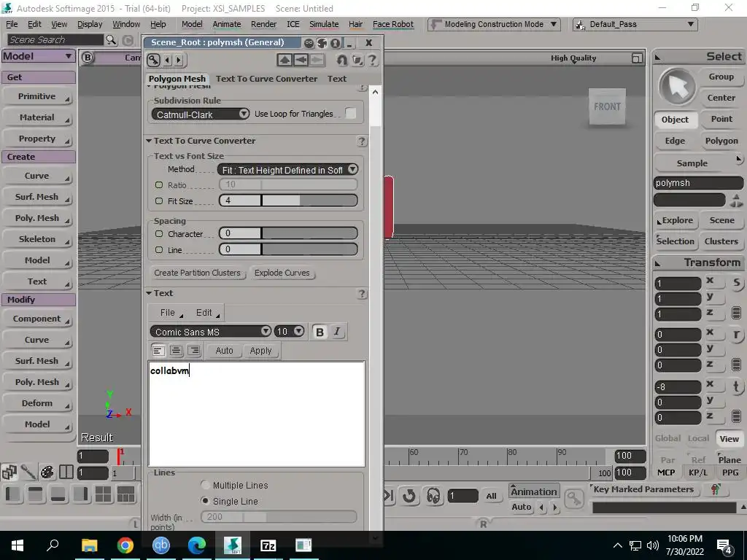The width and height of the screenshot is (747, 560).
Task: Click the Polygon selection filter button
Action: point(721,141)
